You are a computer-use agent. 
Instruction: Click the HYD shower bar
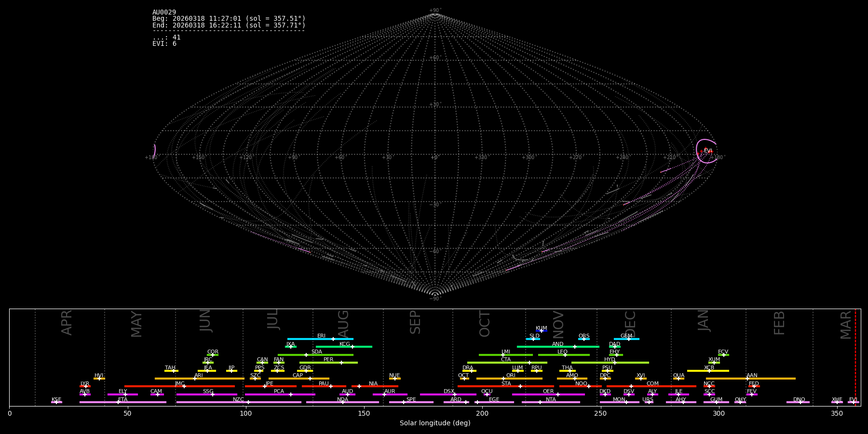coord(610,363)
